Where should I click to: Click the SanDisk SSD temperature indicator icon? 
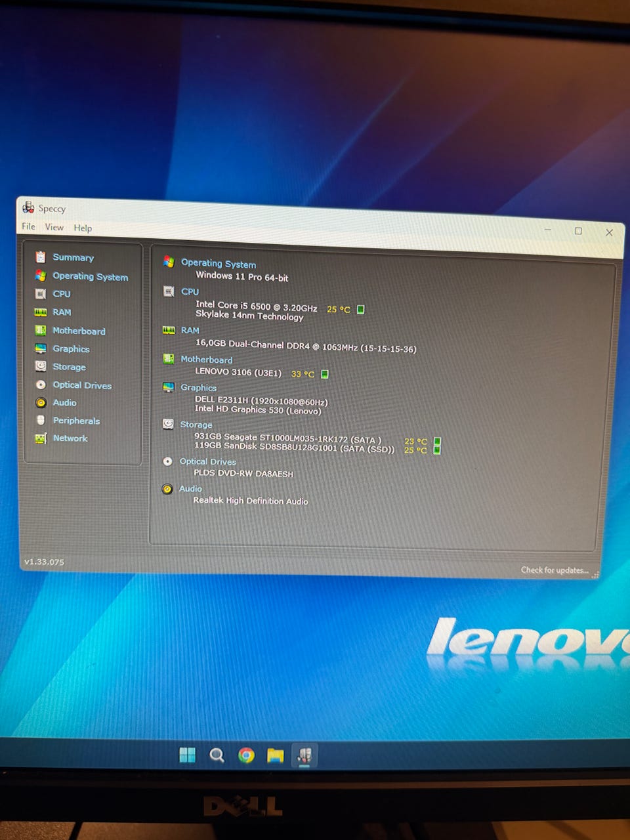point(437,450)
